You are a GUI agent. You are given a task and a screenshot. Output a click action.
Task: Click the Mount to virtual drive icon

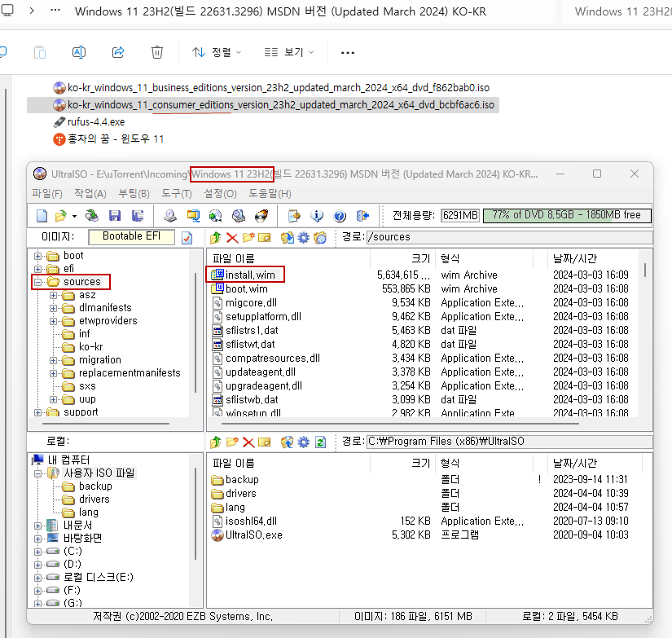(x=239, y=216)
